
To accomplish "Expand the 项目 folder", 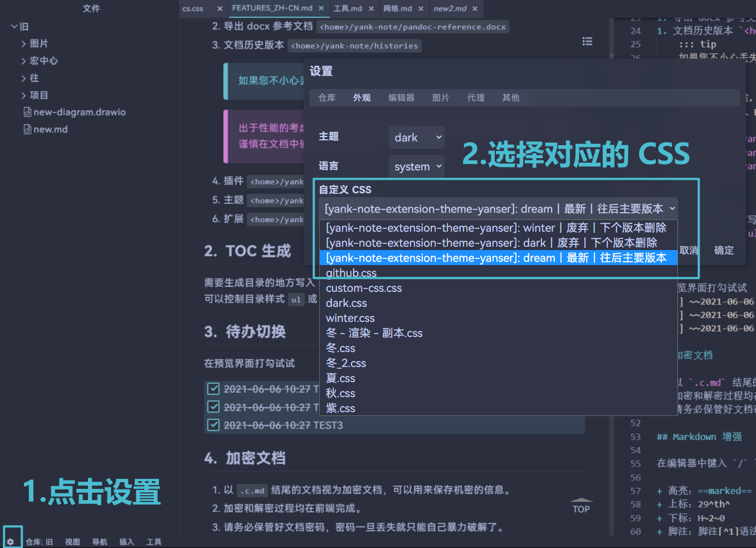I will pyautogui.click(x=23, y=95).
